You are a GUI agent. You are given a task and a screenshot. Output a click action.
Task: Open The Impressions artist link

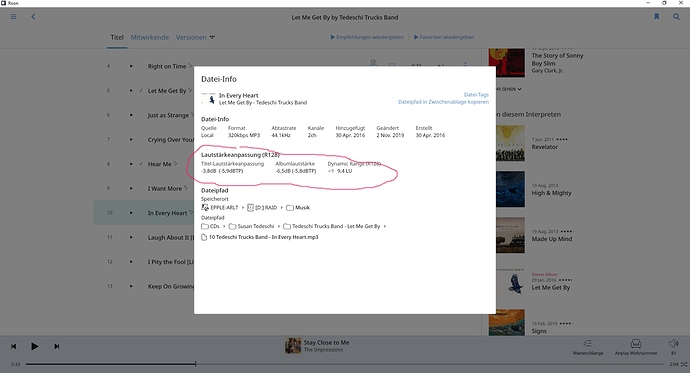(323, 350)
